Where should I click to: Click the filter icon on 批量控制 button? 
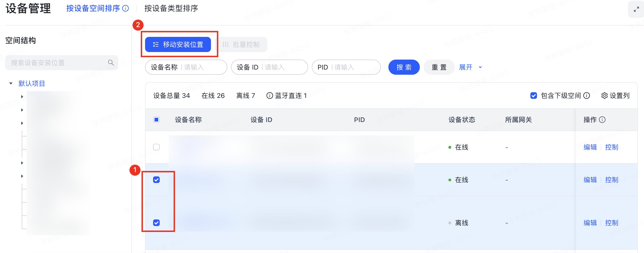pyautogui.click(x=226, y=44)
